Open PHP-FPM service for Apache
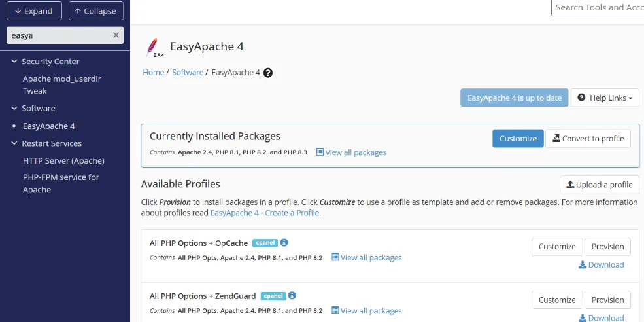Image resolution: width=644 pixels, height=322 pixels. 61,183
